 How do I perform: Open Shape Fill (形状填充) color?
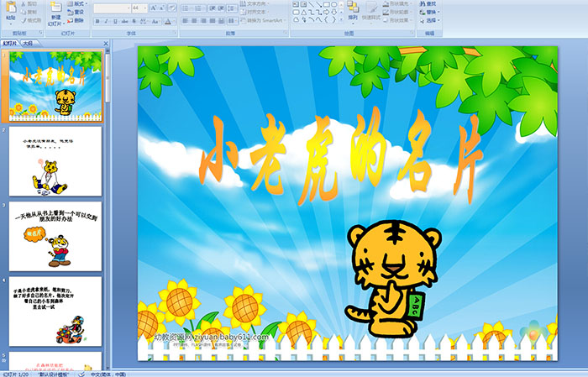click(x=397, y=3)
